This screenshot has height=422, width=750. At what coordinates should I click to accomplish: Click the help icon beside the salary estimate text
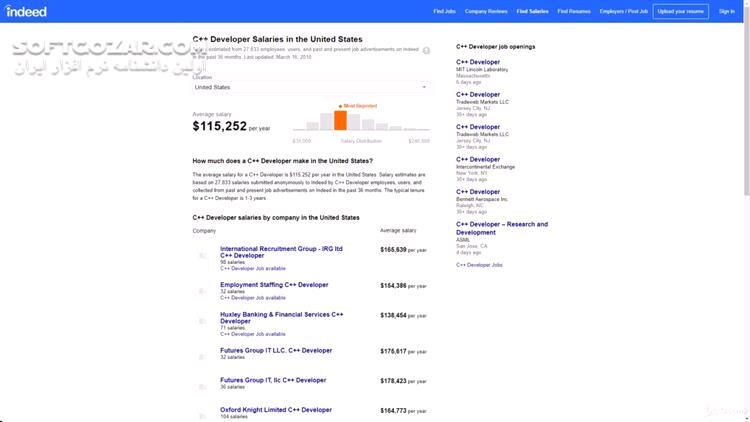click(427, 49)
